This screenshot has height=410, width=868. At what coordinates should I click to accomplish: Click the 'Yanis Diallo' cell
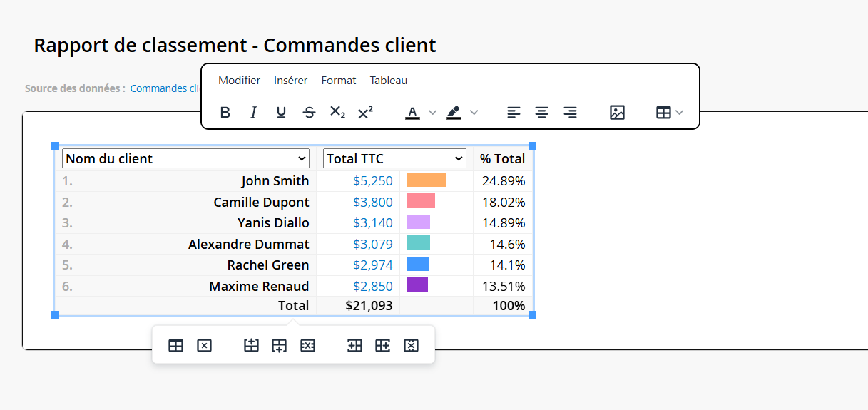(185, 223)
